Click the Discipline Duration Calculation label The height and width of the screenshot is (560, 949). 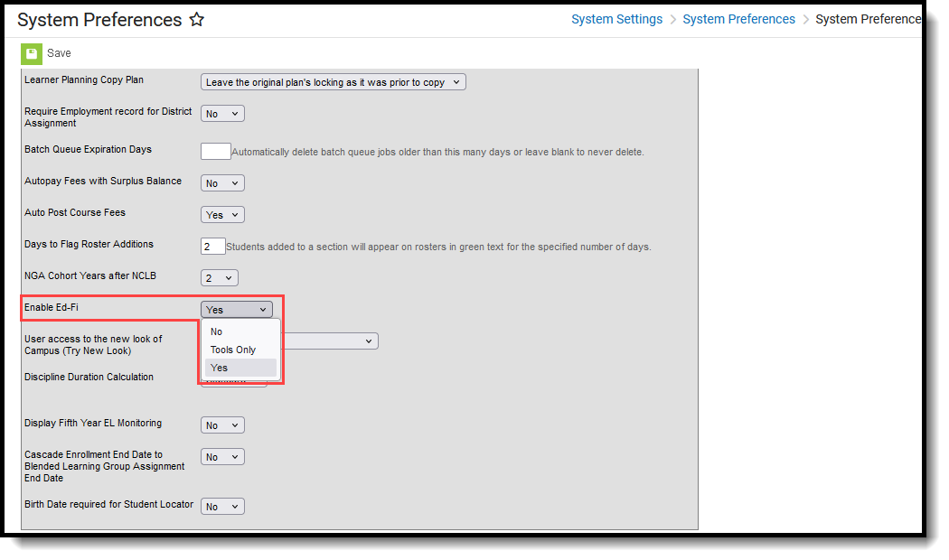(x=89, y=377)
